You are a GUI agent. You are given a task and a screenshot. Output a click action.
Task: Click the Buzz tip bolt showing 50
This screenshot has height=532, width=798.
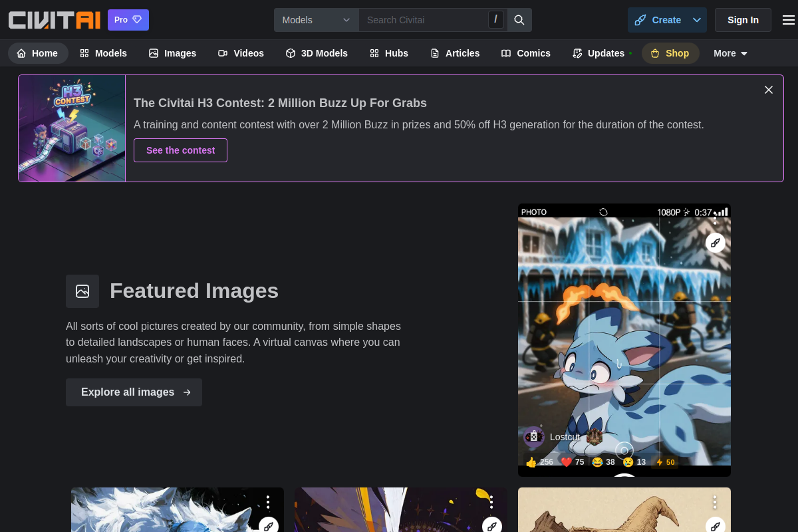(x=665, y=462)
